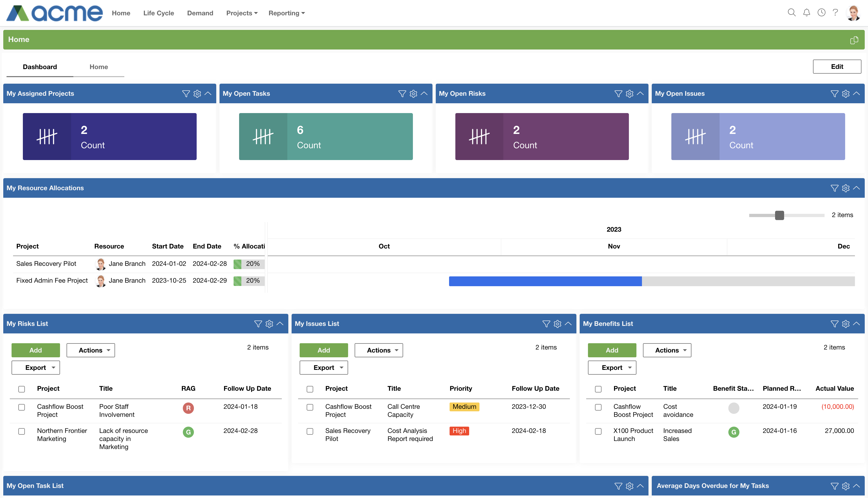868x498 pixels.
Task: Select all rows in My Benefits List
Action: pyautogui.click(x=598, y=389)
